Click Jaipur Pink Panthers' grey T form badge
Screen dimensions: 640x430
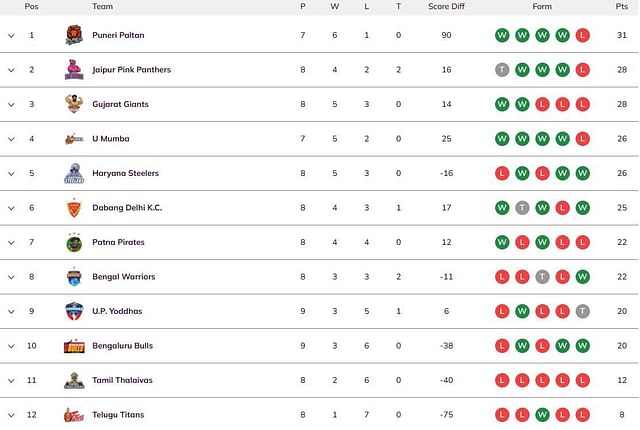(502, 70)
